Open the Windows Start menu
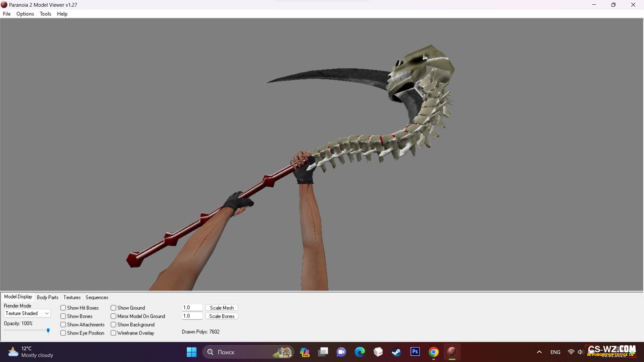Image resolution: width=644 pixels, height=362 pixels. click(192, 352)
